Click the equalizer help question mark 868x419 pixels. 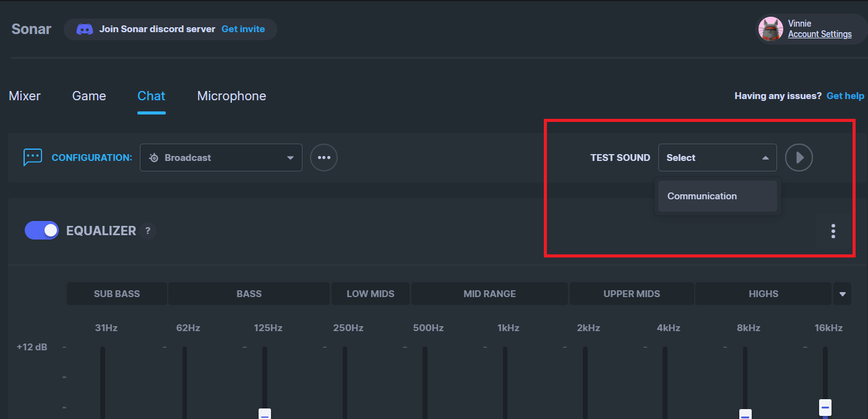(x=147, y=231)
